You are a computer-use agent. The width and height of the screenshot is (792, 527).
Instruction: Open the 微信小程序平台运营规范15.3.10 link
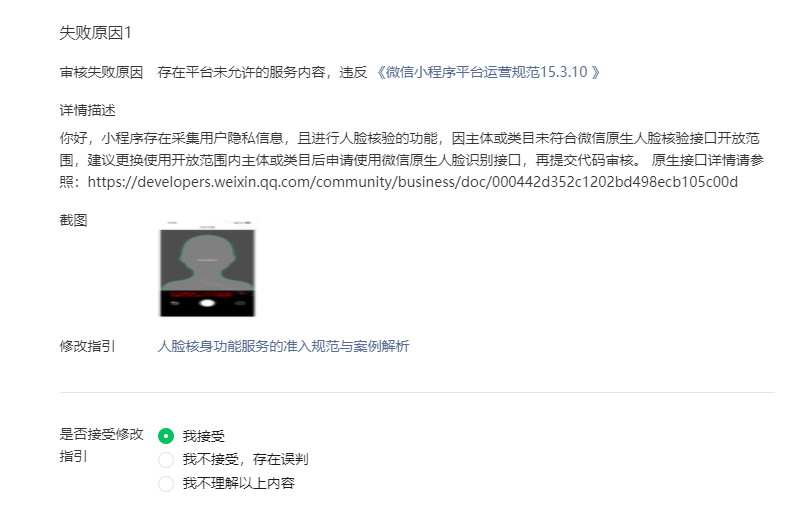tap(487, 72)
